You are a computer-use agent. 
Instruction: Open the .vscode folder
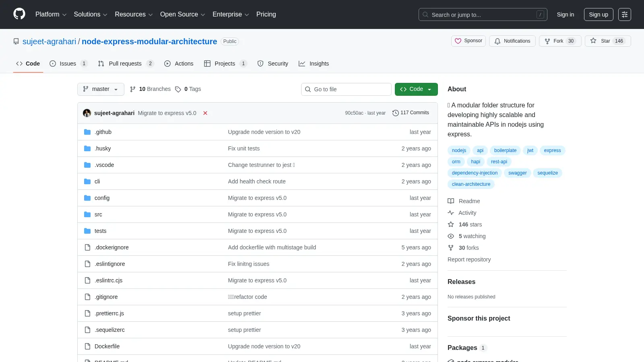tap(104, 165)
